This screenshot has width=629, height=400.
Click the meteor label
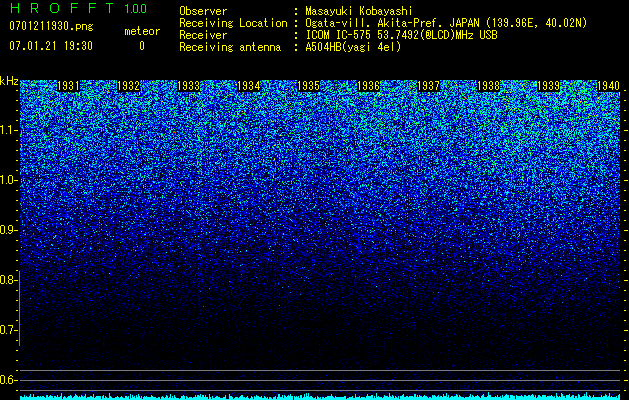point(142,31)
